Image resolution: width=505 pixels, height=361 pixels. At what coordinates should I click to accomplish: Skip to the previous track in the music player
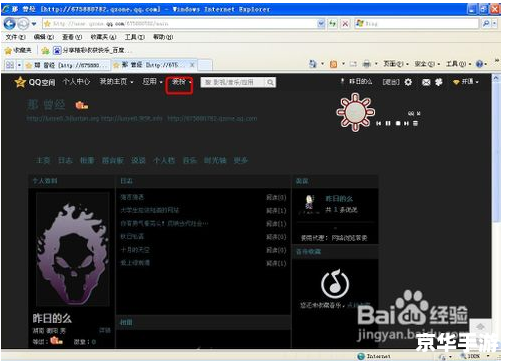[378, 123]
